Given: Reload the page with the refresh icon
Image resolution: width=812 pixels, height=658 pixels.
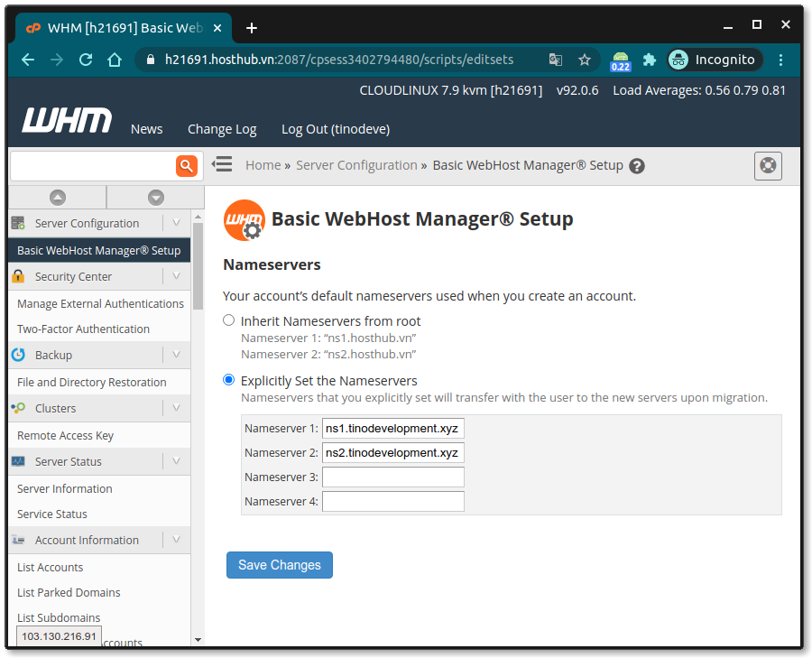Looking at the screenshot, I should tap(86, 60).
